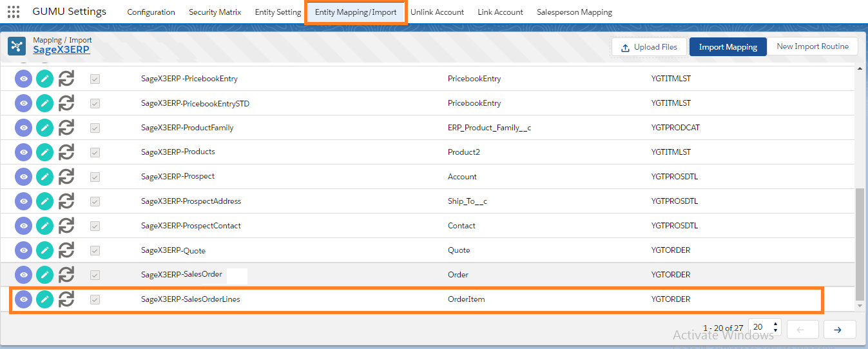This screenshot has height=349, width=868.
Task: Edit SageX3ERP-SalesOrderLines pencil icon
Action: click(x=44, y=299)
